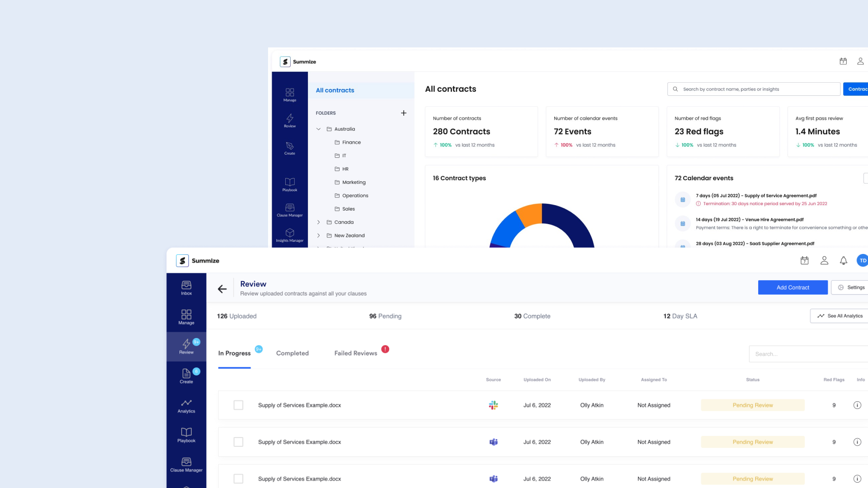Image resolution: width=868 pixels, height=488 pixels.
Task: Switch to the Completed tab
Action: tap(292, 353)
